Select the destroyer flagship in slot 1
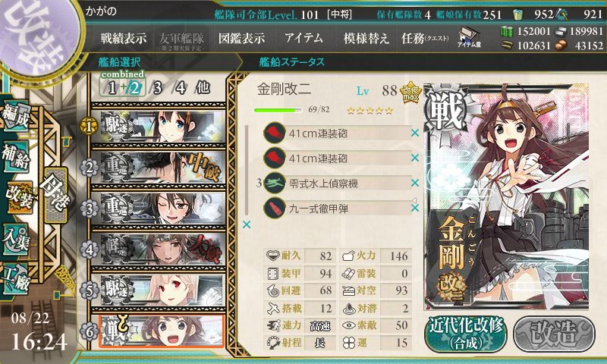The width and height of the screenshot is (607, 364). (158, 126)
